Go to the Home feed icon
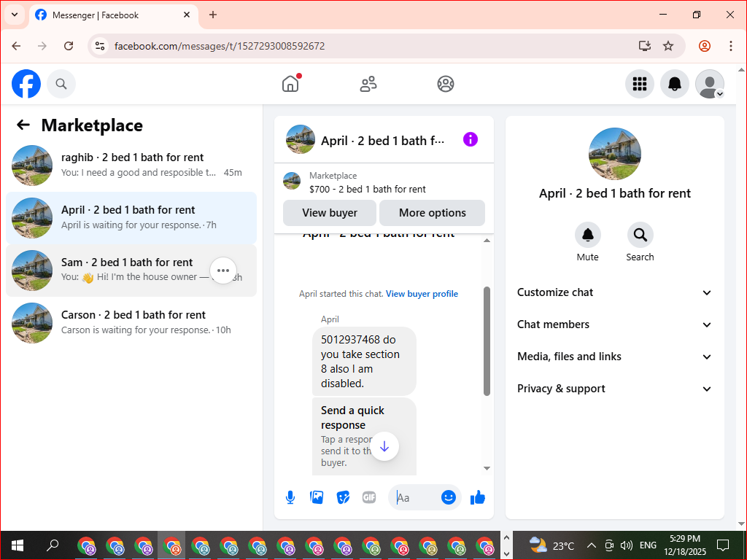 (290, 84)
